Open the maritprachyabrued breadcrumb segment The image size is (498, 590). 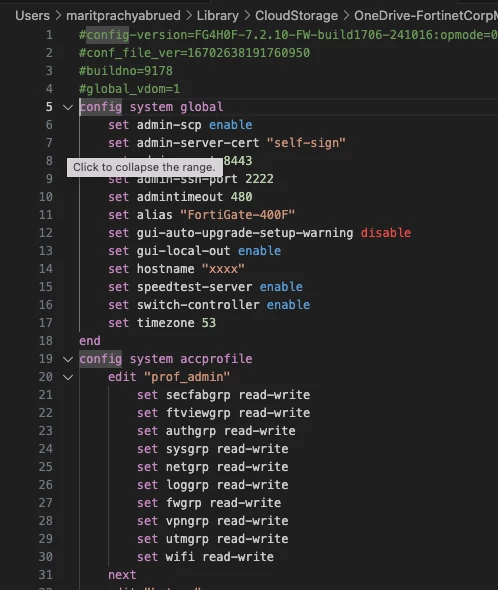pyautogui.click(x=123, y=16)
